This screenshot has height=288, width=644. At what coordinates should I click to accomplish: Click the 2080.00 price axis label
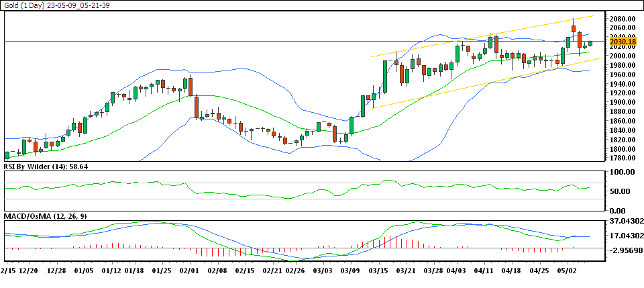[623, 19]
